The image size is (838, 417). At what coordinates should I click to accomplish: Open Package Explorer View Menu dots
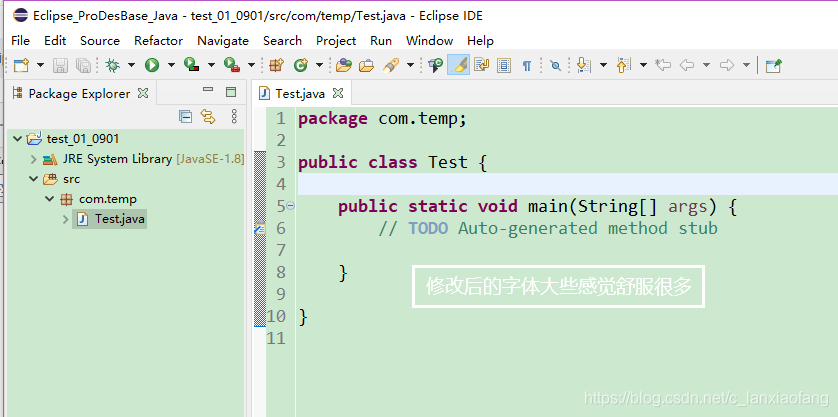[x=234, y=116]
